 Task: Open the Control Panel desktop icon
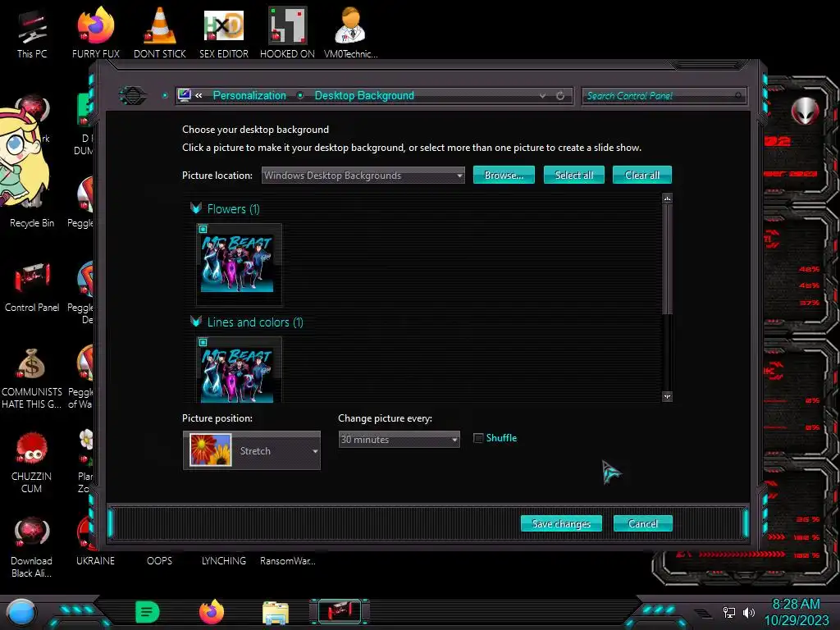coord(32,286)
